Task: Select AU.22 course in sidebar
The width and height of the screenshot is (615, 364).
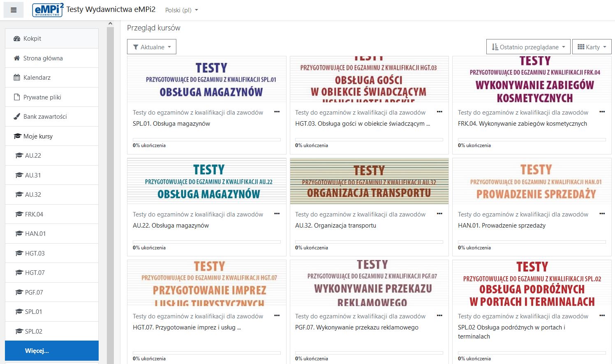Action: [52, 156]
